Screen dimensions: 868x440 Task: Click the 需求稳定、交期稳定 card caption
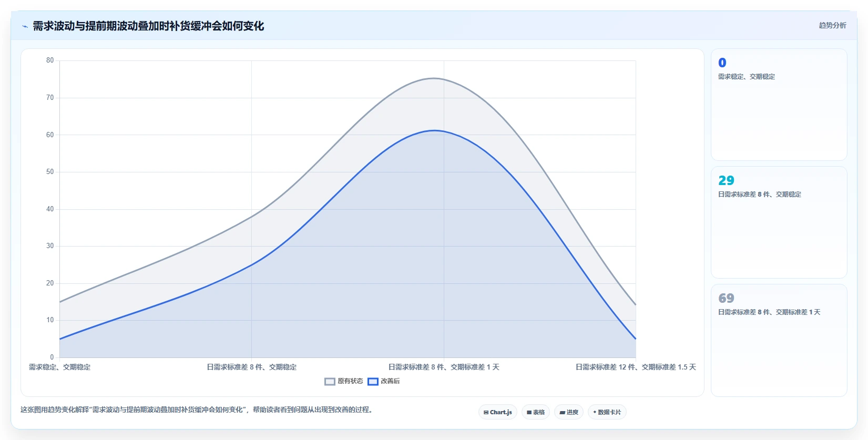click(x=747, y=77)
